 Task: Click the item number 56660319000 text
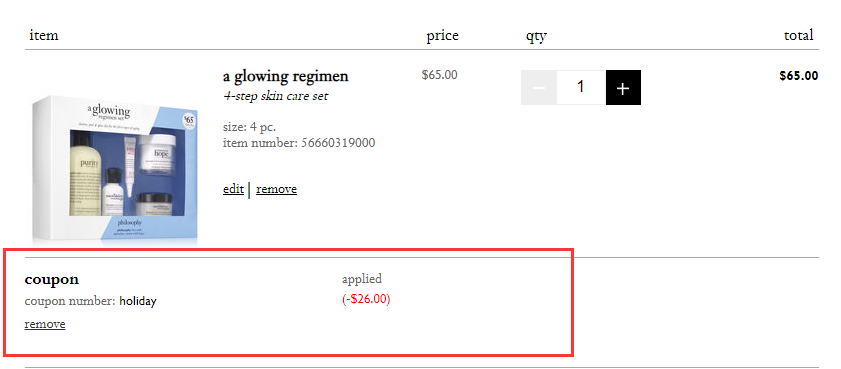pos(299,143)
